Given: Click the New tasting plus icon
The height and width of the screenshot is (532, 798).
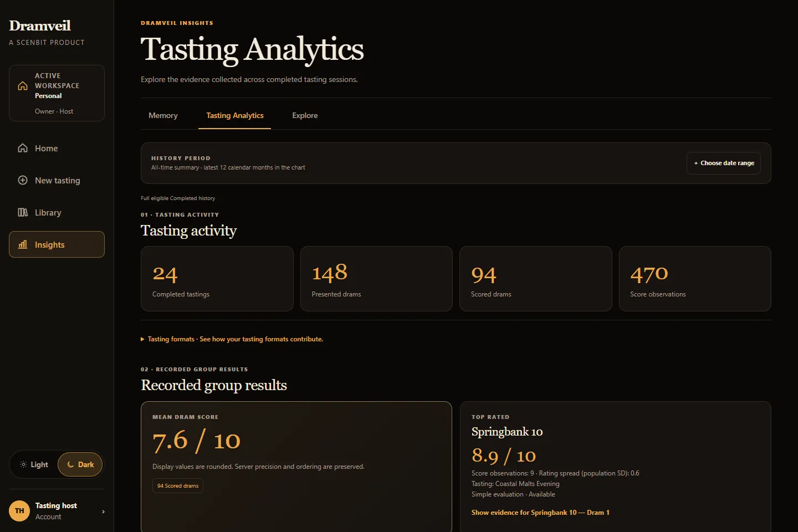Looking at the screenshot, I should click(23, 180).
